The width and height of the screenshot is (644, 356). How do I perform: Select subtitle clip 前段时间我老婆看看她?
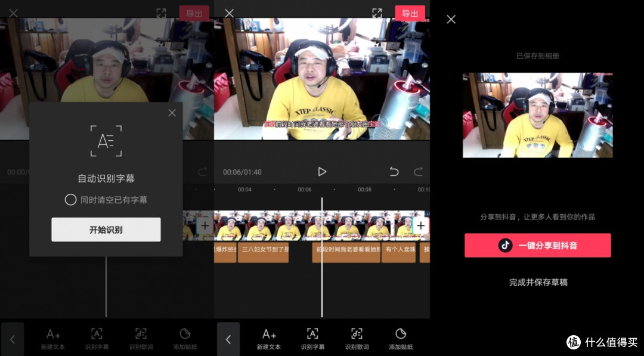[346, 252]
